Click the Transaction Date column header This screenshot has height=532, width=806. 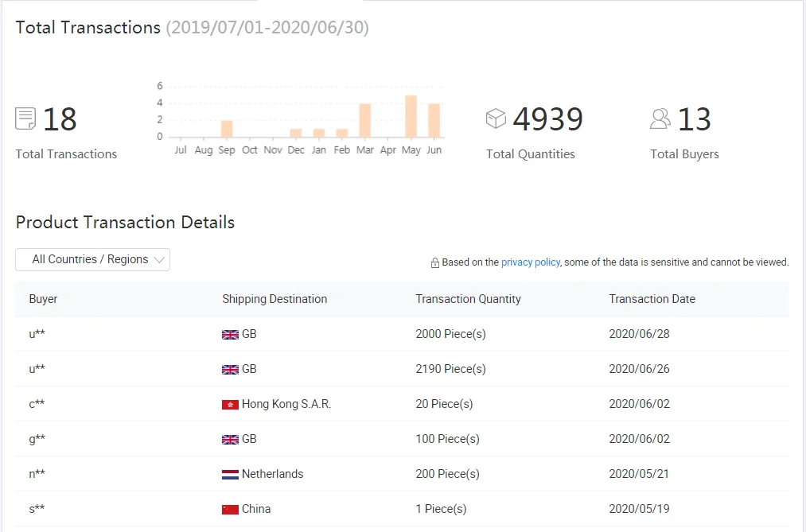click(652, 299)
